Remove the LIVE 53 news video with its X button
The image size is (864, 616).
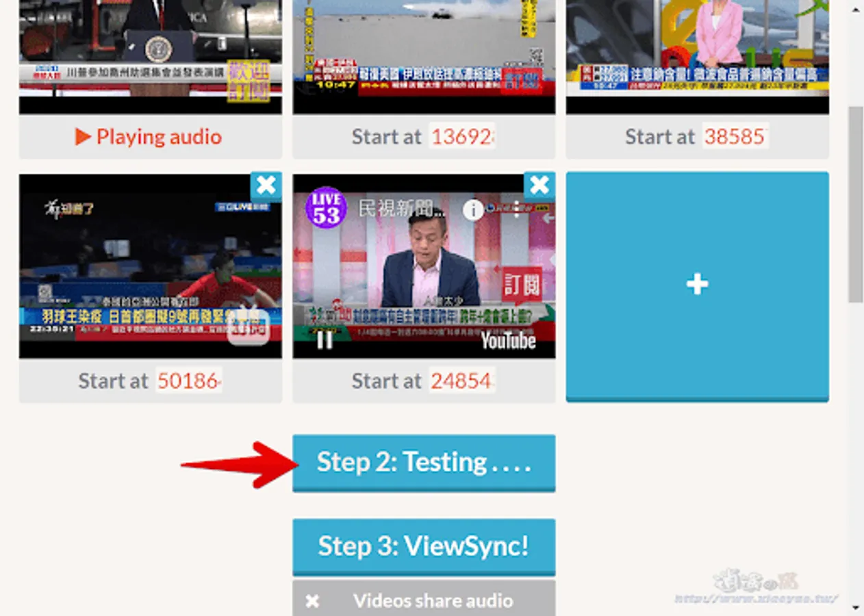[539, 185]
